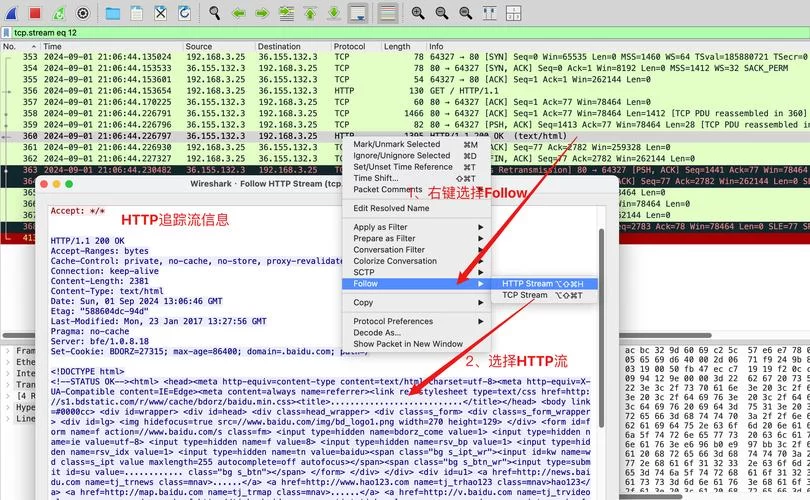This screenshot has width=810, height=500.
Task: Open the SCTP submenu
Action: pyautogui.click(x=416, y=272)
